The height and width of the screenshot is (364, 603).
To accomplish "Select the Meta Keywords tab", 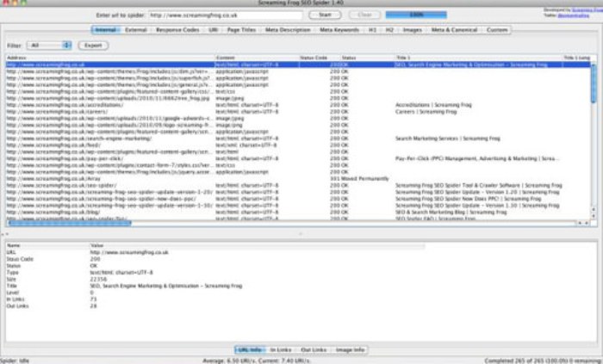I will click(339, 30).
